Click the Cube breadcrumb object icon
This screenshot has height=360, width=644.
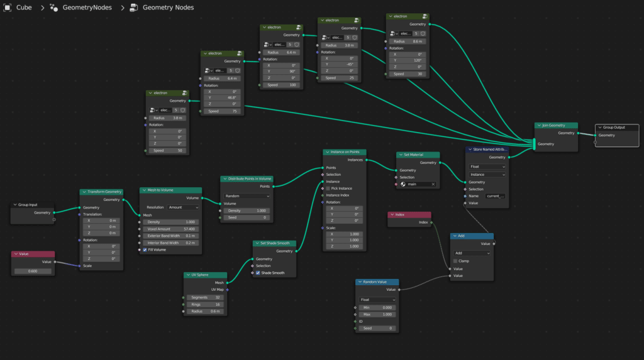[7, 8]
